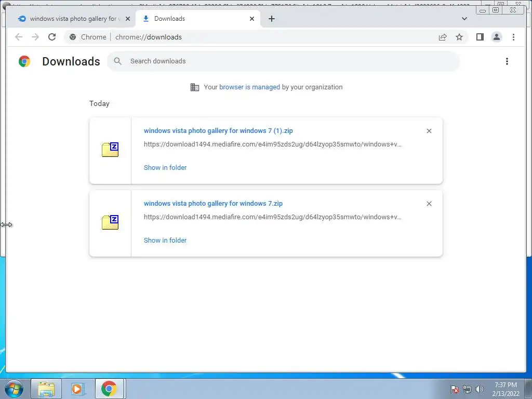The image size is (532, 399).
Task: Click the search magnifier icon in downloads
Action: click(118, 61)
